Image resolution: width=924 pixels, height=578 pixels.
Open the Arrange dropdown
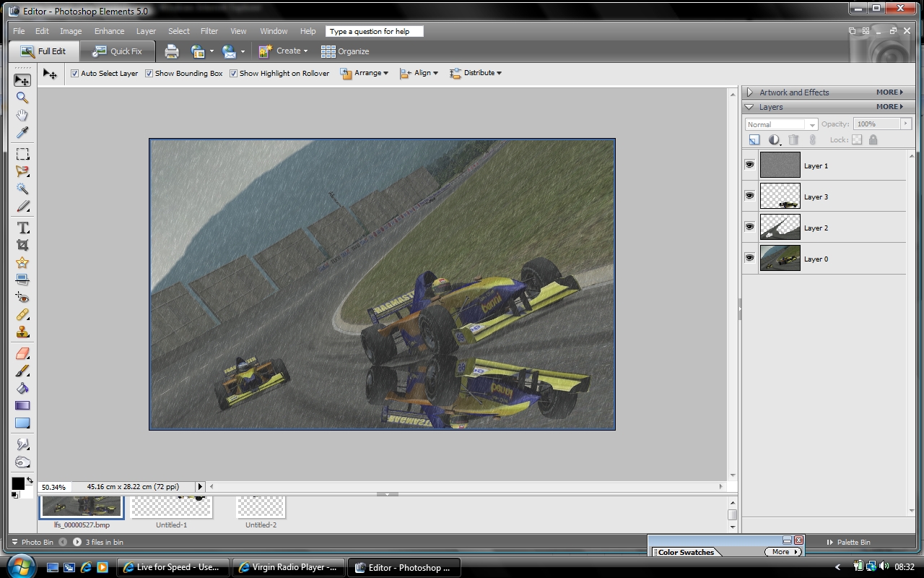pyautogui.click(x=365, y=73)
